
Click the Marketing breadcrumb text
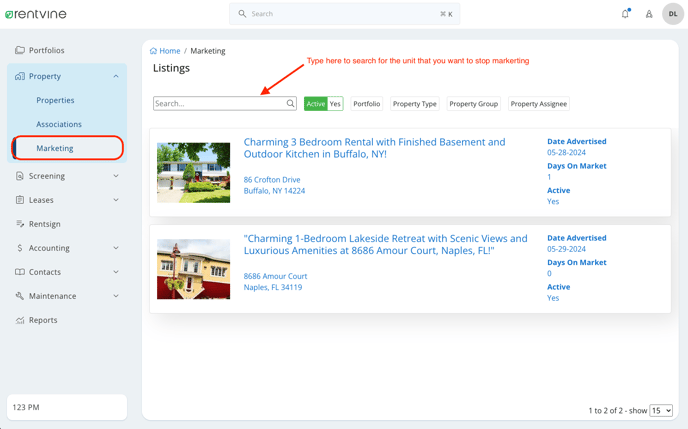[x=208, y=51]
